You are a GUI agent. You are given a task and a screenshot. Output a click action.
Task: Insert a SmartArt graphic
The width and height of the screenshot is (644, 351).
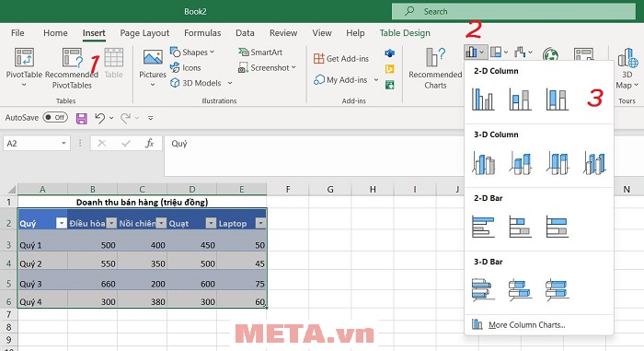[x=260, y=53]
